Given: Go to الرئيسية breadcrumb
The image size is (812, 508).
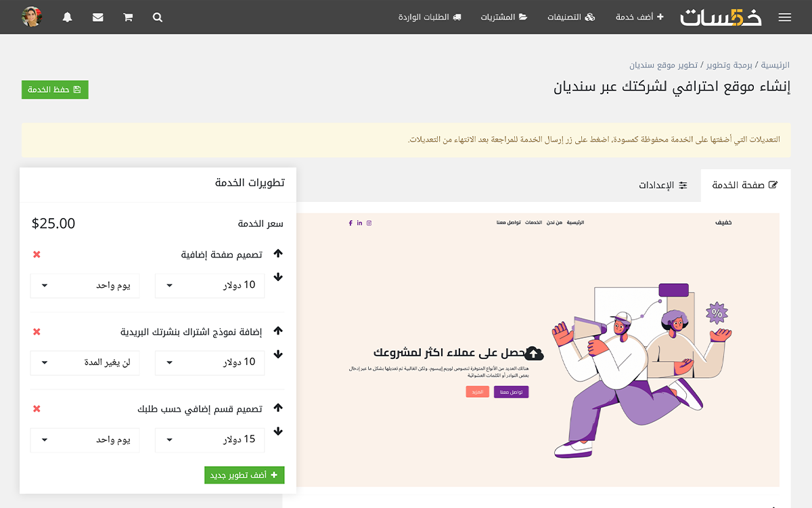Looking at the screenshot, I should (775, 65).
